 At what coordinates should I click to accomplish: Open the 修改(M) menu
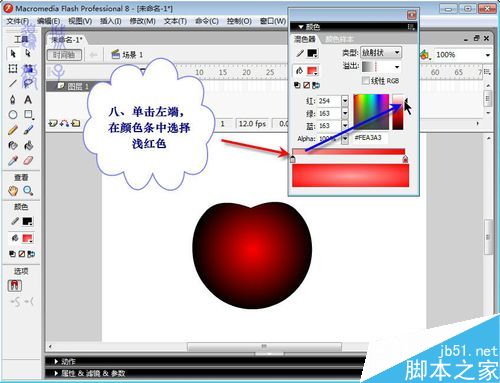(x=143, y=21)
